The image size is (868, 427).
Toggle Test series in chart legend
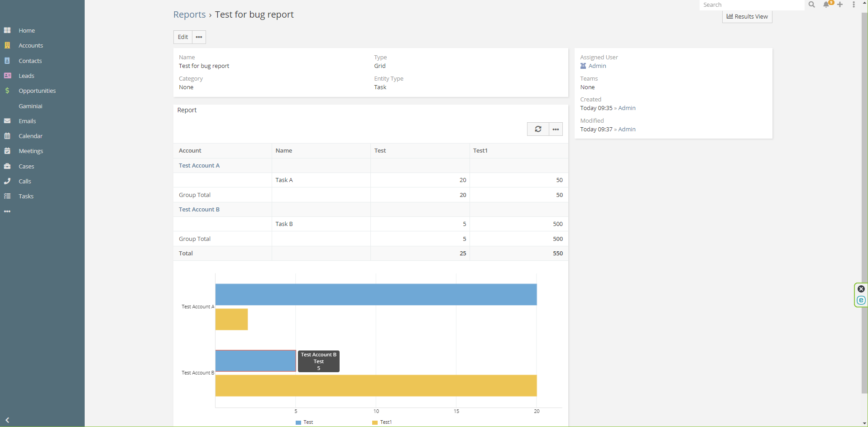pos(304,422)
